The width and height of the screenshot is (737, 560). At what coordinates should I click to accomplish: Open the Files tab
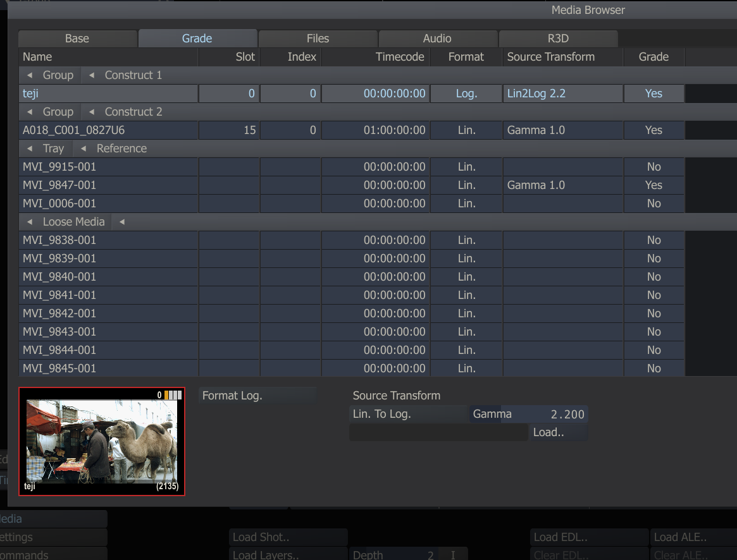(318, 39)
